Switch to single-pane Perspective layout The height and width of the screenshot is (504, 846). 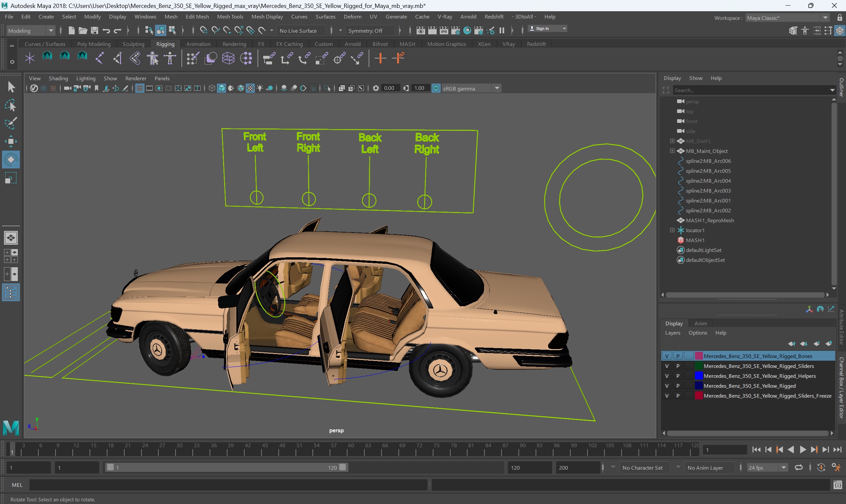click(x=11, y=238)
